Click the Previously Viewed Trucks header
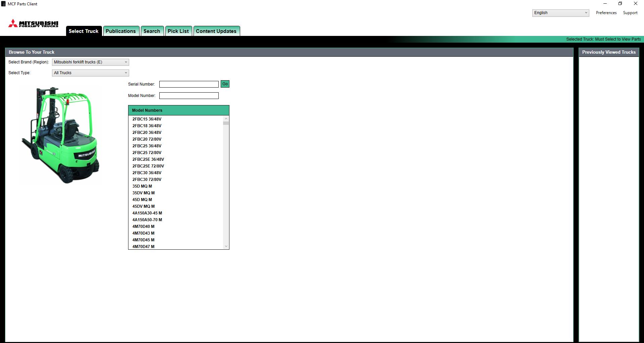644x343 pixels. click(x=609, y=52)
